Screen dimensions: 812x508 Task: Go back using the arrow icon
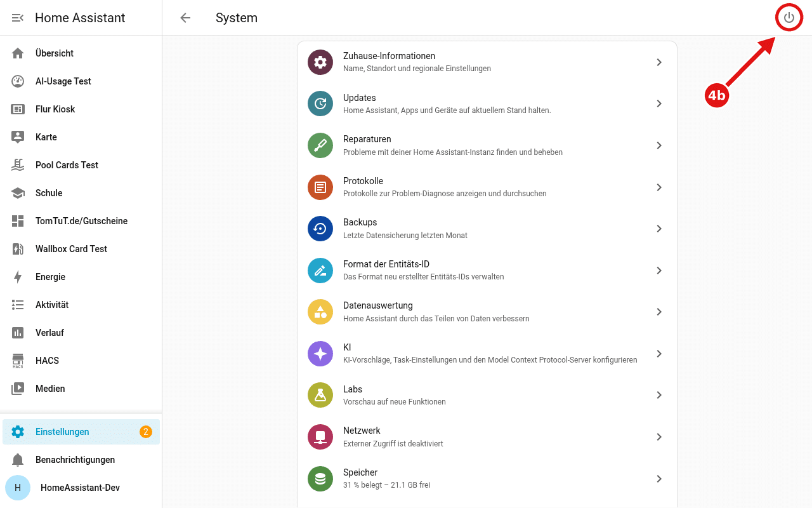185,18
